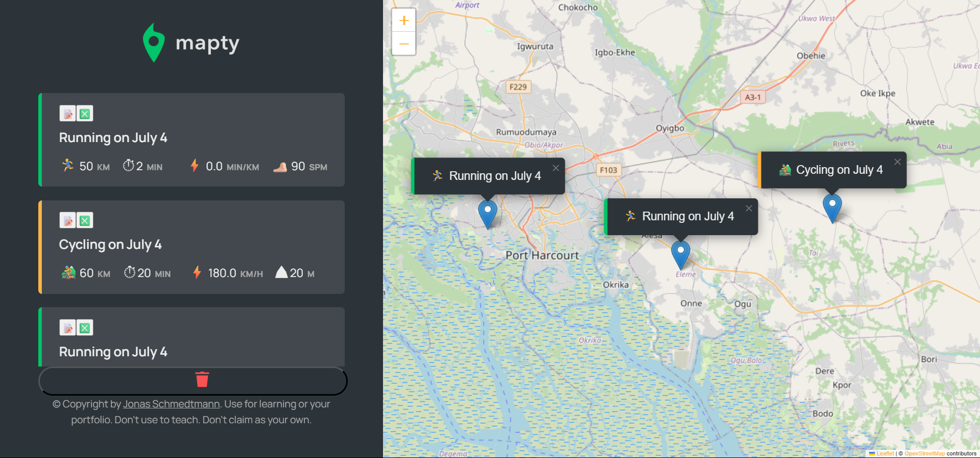Close the Cycling on July 4 popup

point(897,162)
